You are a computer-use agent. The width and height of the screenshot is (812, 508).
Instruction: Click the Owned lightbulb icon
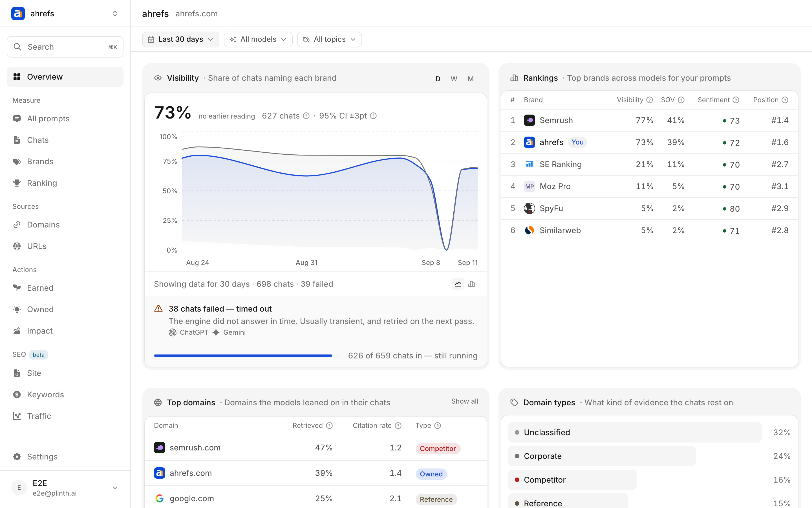tap(17, 309)
